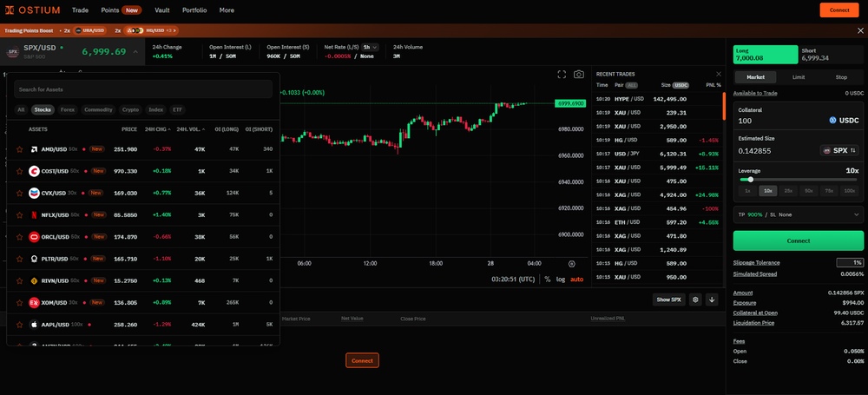The height and width of the screenshot is (395, 868).
Task: Click the Netflix logo icon
Action: pyautogui.click(x=34, y=215)
